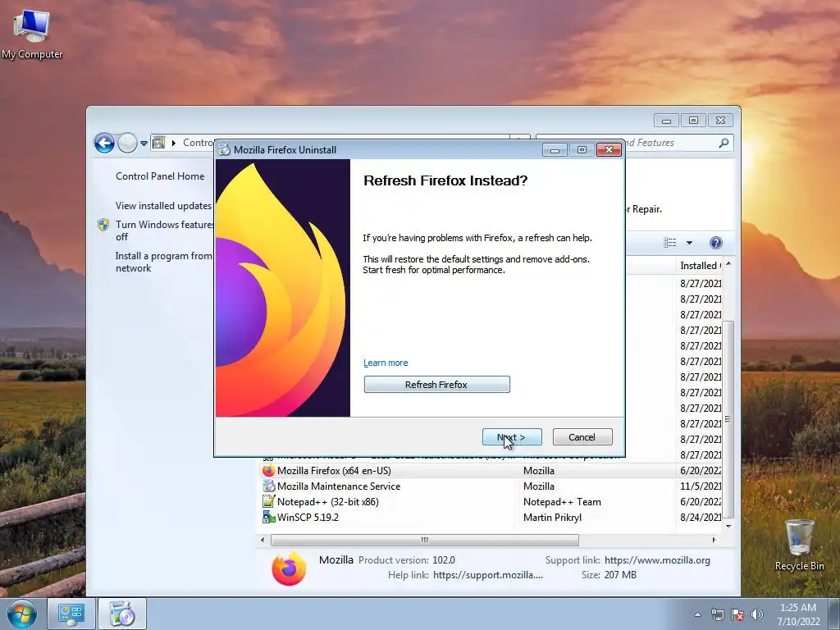
Task: Click the horizontal scrollbar thumb in program list
Action: (x=425, y=540)
